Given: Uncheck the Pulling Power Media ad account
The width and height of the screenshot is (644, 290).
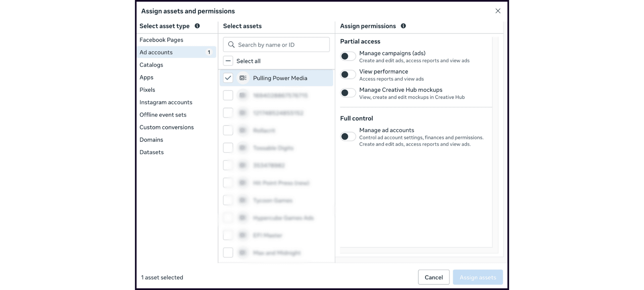Looking at the screenshot, I should click(x=228, y=78).
